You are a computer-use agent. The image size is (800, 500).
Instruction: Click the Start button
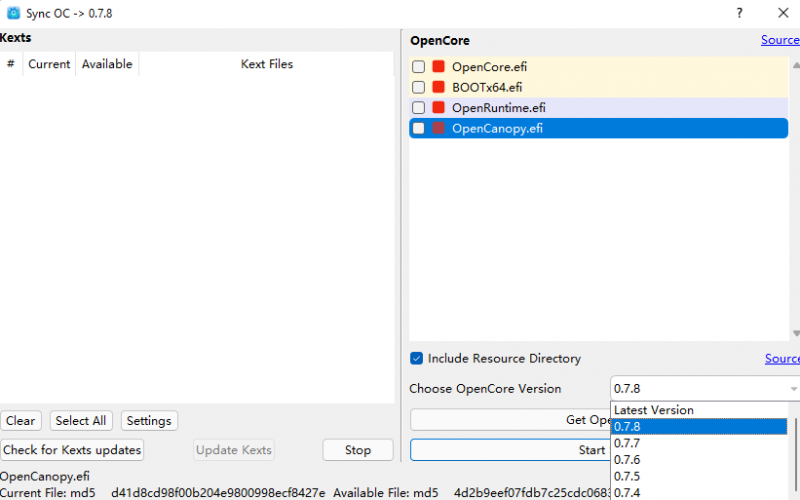510,450
